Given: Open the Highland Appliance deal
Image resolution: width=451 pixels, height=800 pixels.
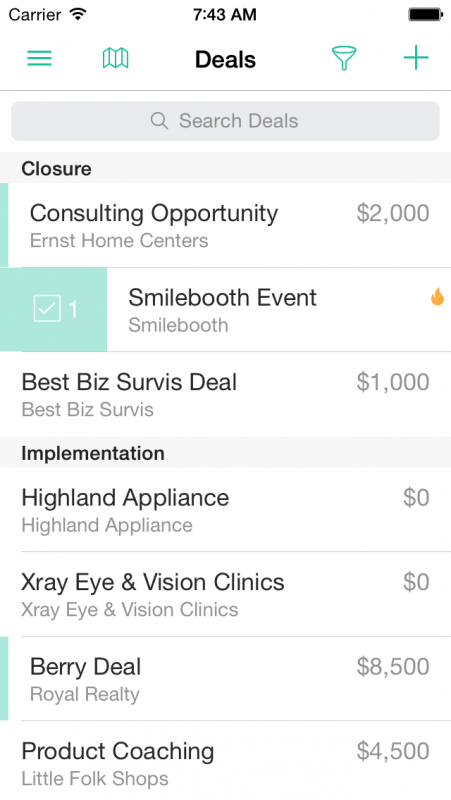Looking at the screenshot, I should (226, 510).
